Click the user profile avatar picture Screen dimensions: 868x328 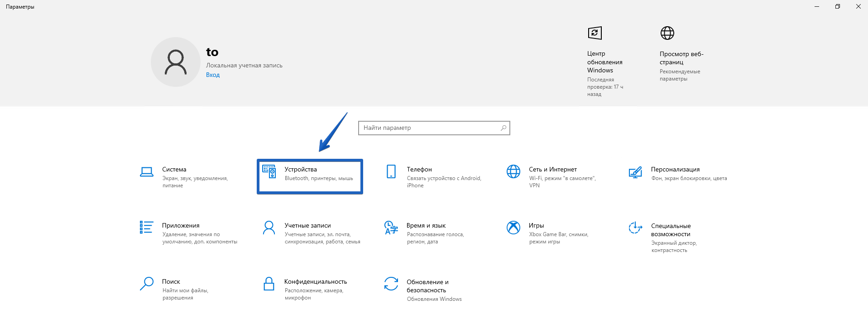[x=176, y=62]
